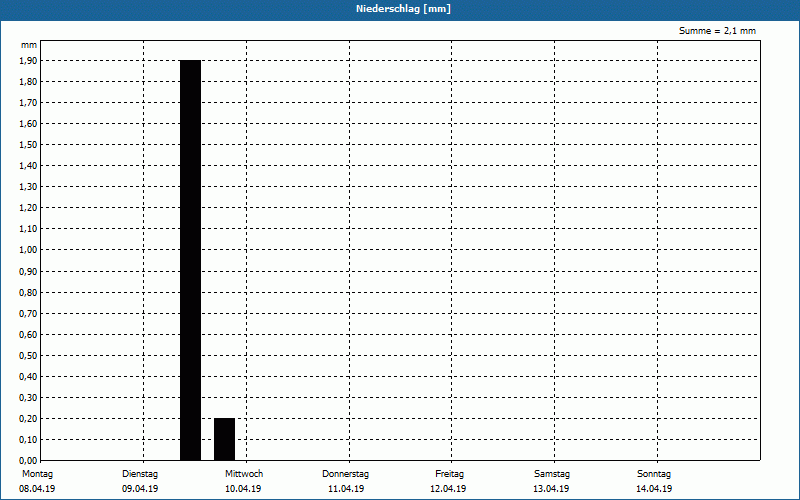The height and width of the screenshot is (500, 800).
Task: Select the 0,90 y-axis value
Action: (28, 272)
